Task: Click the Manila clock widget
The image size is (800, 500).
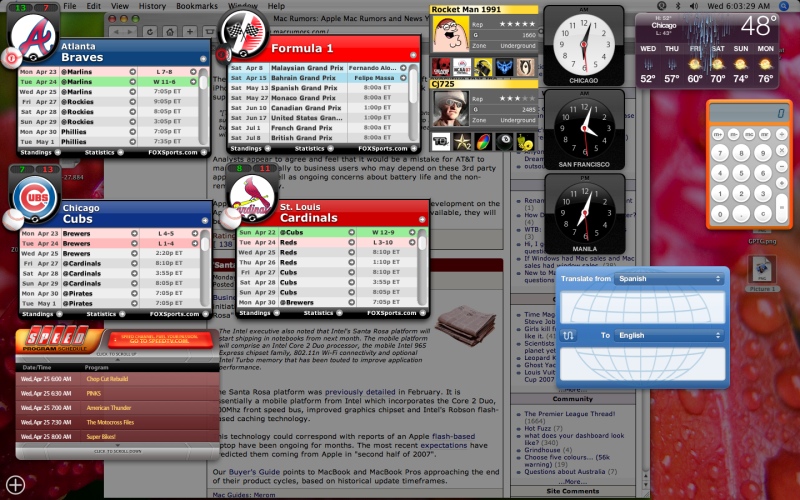Action: [x=584, y=214]
